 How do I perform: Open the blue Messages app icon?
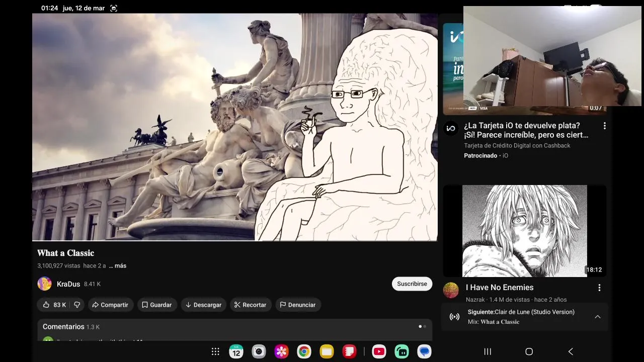point(424,351)
